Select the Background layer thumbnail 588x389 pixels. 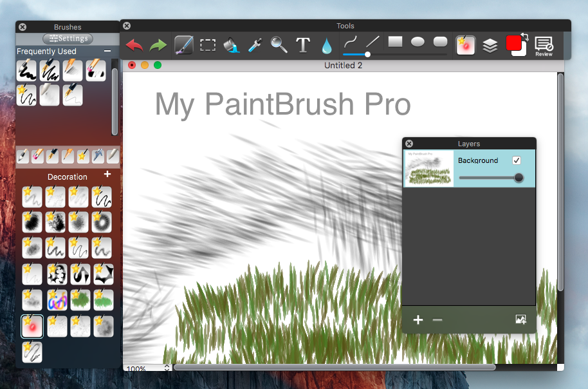pos(428,169)
